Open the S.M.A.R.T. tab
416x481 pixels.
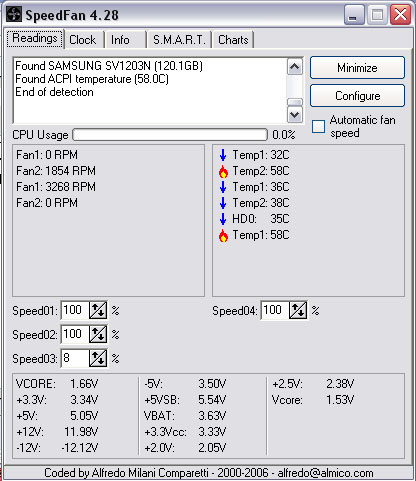click(x=179, y=40)
